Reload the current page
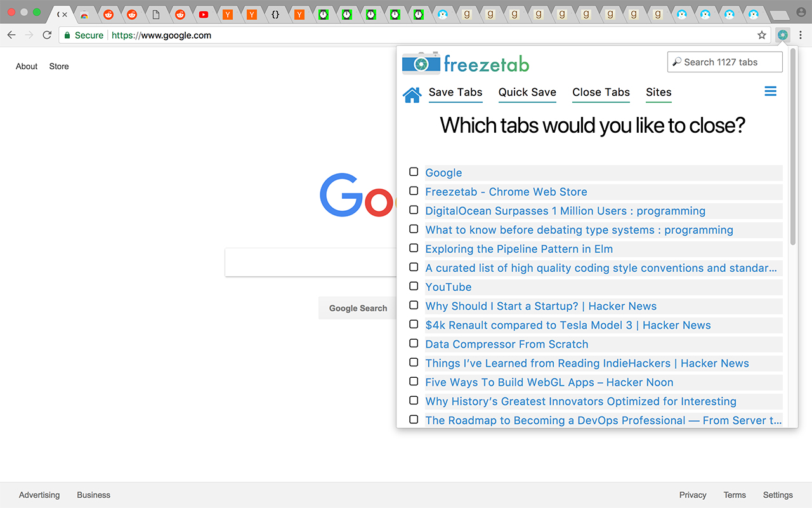The height and width of the screenshot is (508, 812). point(47,35)
